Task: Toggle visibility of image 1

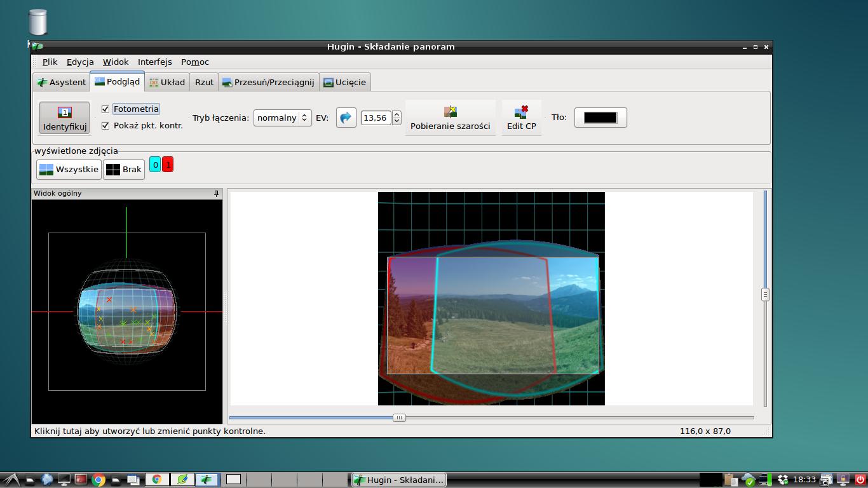Action: tap(168, 165)
